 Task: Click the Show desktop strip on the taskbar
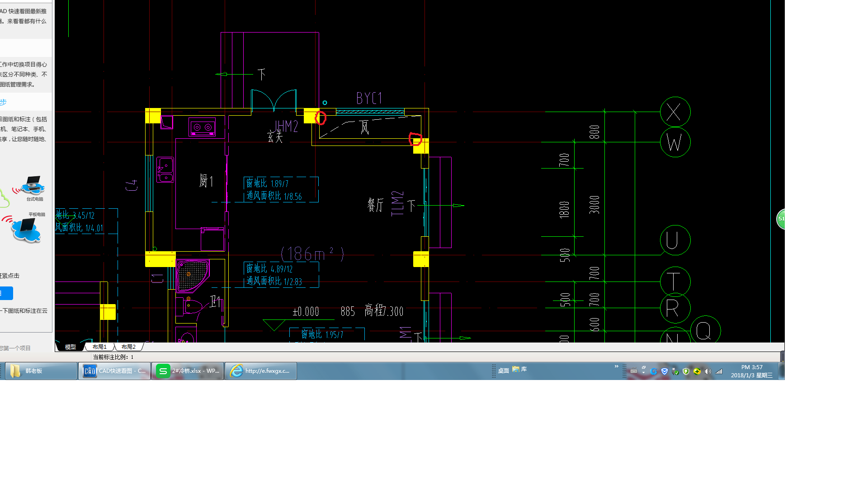pos(782,371)
